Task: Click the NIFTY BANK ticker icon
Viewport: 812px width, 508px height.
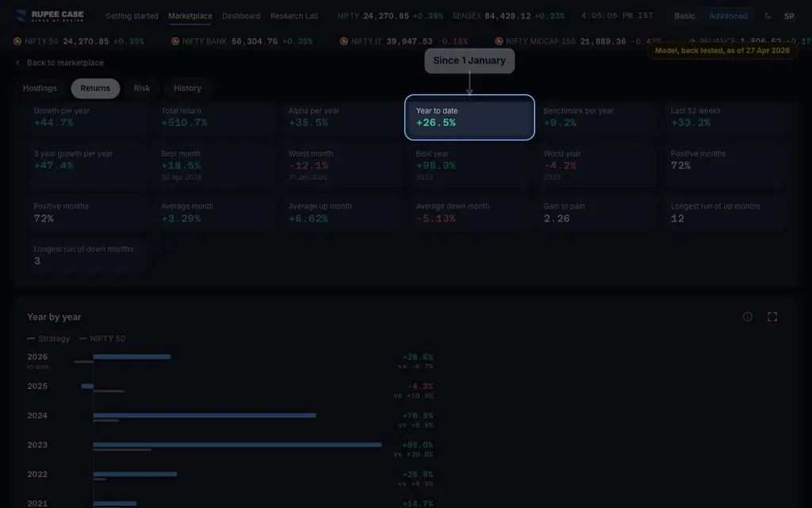Action: 175,41
